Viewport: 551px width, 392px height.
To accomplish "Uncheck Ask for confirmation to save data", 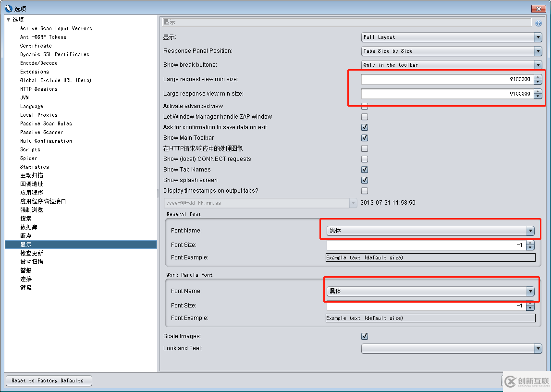I will [365, 127].
